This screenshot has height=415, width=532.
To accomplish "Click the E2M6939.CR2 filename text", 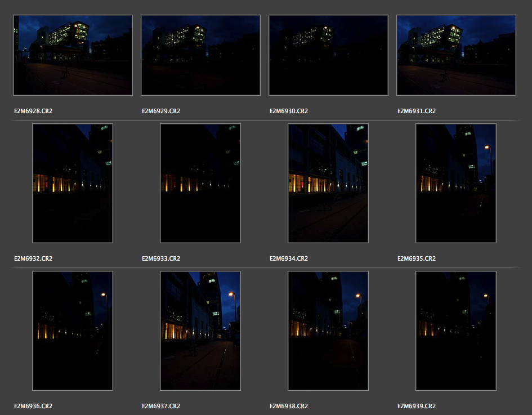I will pos(417,407).
